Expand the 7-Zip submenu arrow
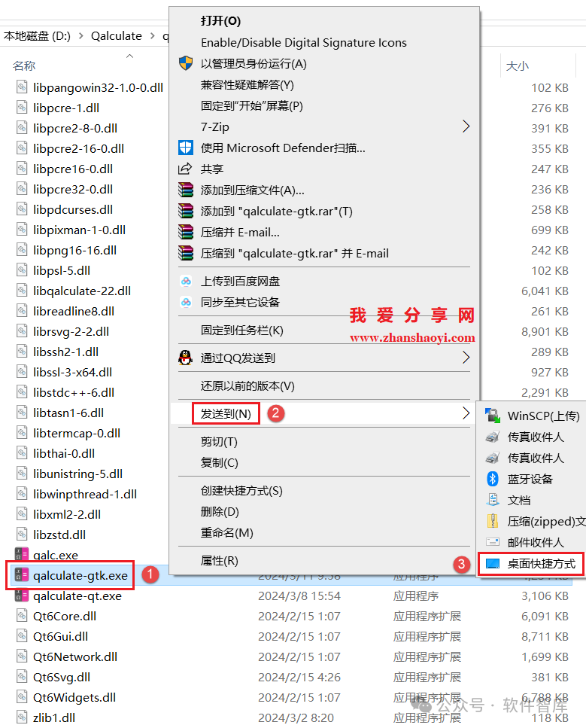This screenshot has width=586, height=728. click(x=466, y=126)
